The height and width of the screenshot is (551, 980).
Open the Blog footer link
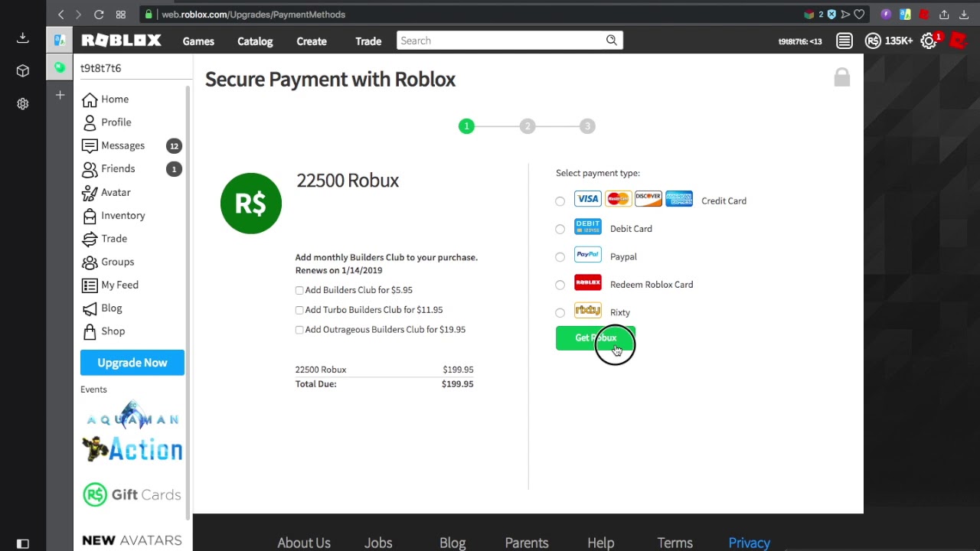pyautogui.click(x=452, y=543)
